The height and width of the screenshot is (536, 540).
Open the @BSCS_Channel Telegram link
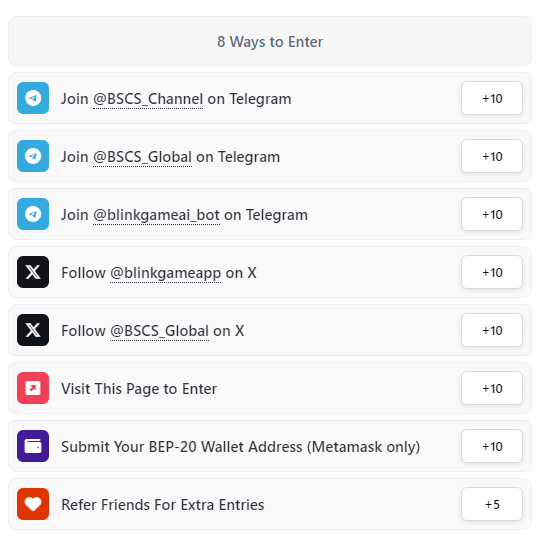pos(148,99)
